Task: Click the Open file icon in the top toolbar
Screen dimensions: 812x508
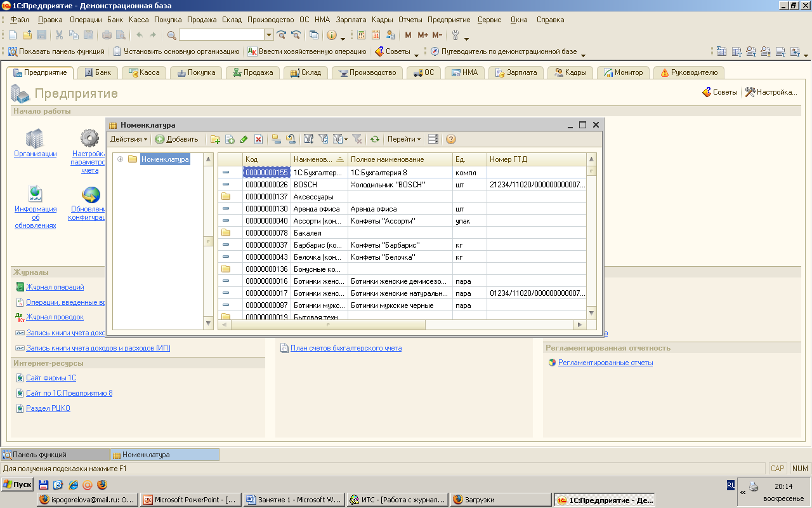Action: [27, 35]
